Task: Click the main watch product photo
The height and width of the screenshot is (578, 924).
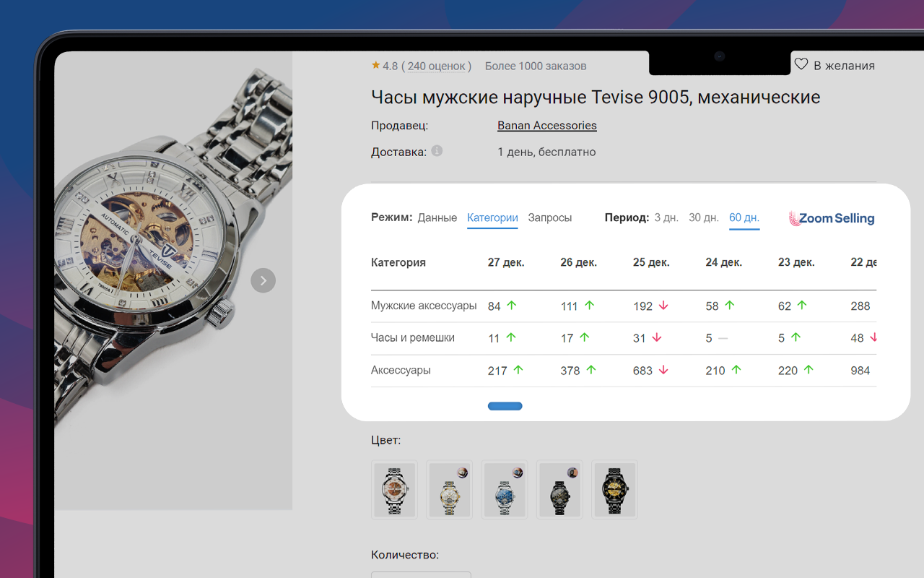Action: click(x=173, y=280)
